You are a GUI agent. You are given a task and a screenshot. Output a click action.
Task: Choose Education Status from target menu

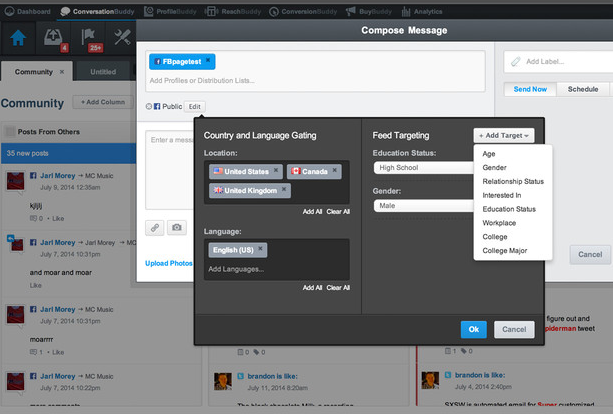point(509,209)
